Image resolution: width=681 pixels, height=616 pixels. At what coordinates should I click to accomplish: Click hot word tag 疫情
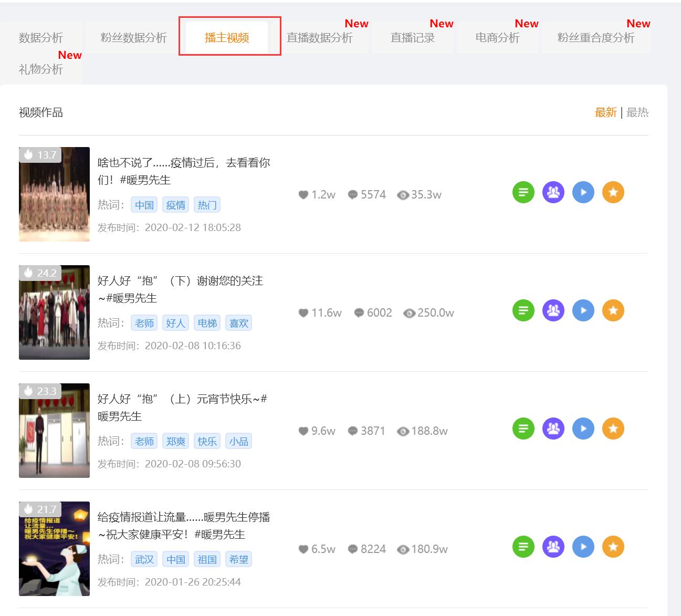point(176,205)
